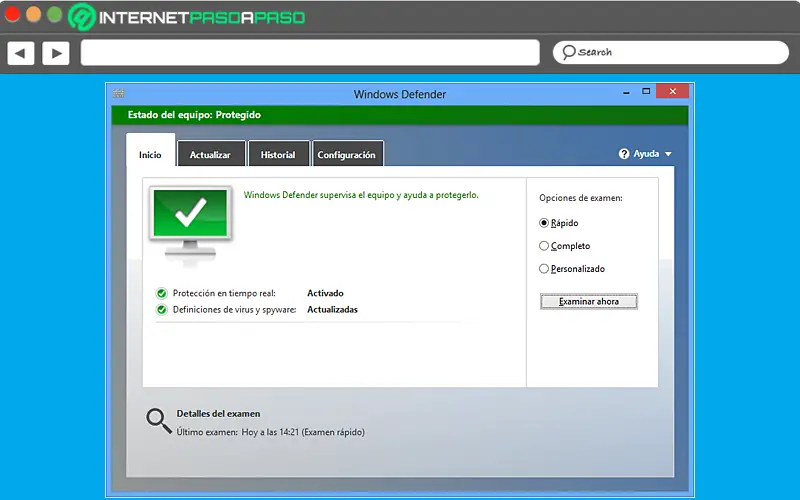This screenshot has height=500, width=800.
Task: Expand the Ayuda dropdown arrow
Action: (x=668, y=154)
